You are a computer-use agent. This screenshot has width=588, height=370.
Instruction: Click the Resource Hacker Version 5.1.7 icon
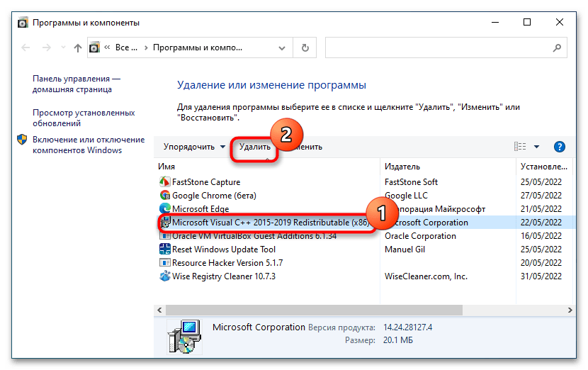tap(165, 263)
